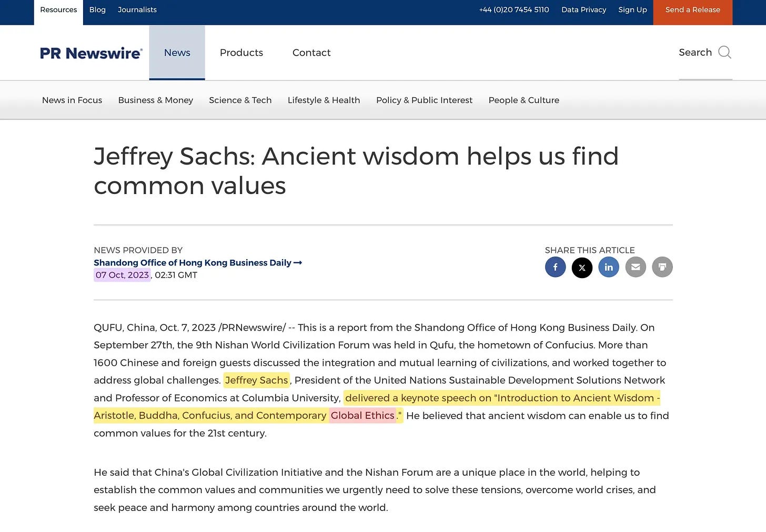Screen dimensions: 766x532
Task: Click highlighted phrase Global Ethics
Action: pos(362,415)
